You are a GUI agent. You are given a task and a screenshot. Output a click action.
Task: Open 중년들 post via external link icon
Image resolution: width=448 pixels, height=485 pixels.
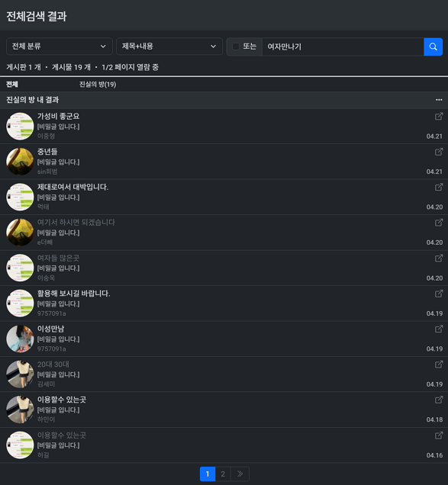(439, 152)
